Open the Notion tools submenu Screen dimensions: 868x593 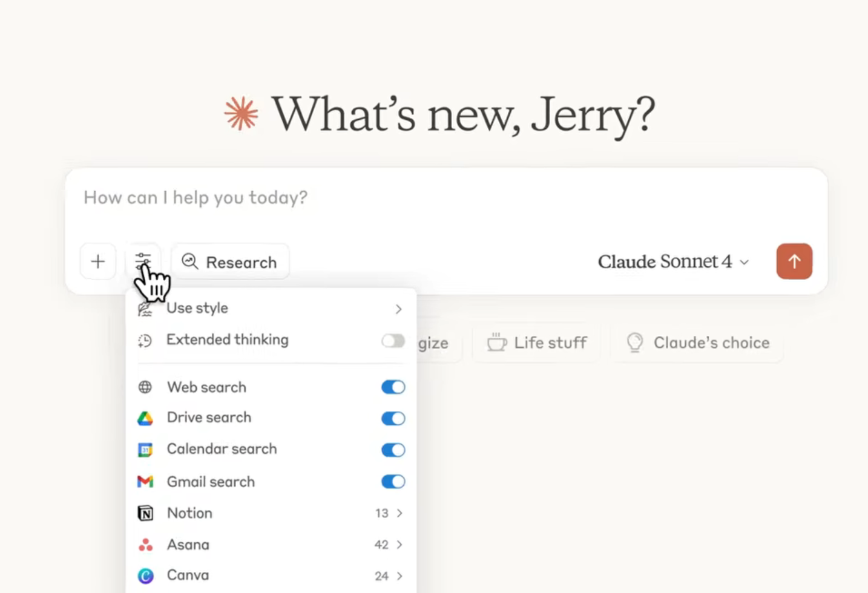pyautogui.click(x=271, y=513)
